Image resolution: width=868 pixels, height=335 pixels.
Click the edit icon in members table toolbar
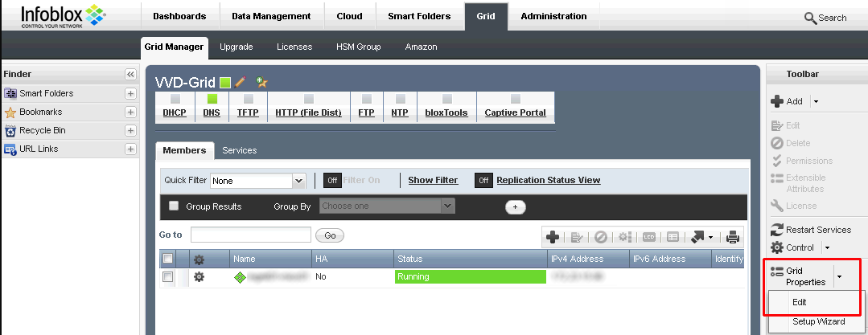[576, 237]
